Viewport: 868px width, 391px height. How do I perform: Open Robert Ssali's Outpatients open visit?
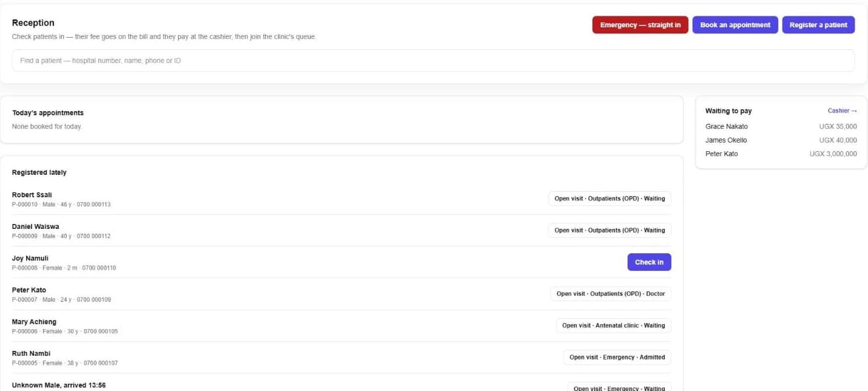pos(609,199)
